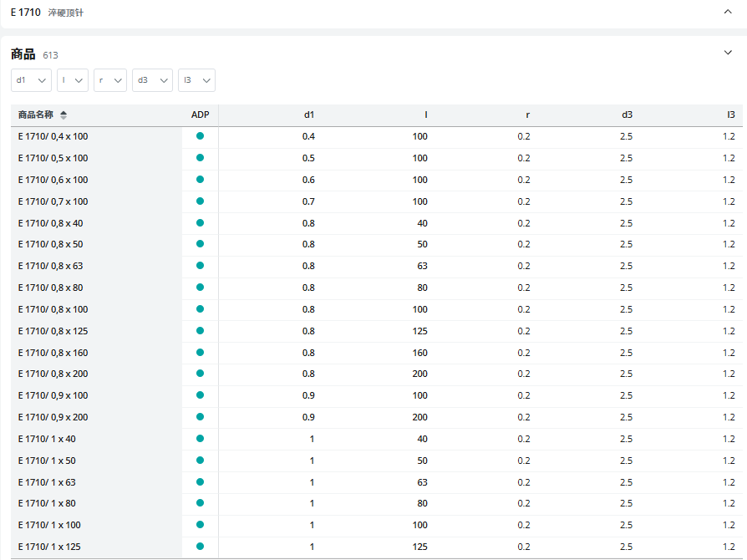The width and height of the screenshot is (747, 560).
Task: Sort by 商品名称 column arrows
Action: [64, 115]
